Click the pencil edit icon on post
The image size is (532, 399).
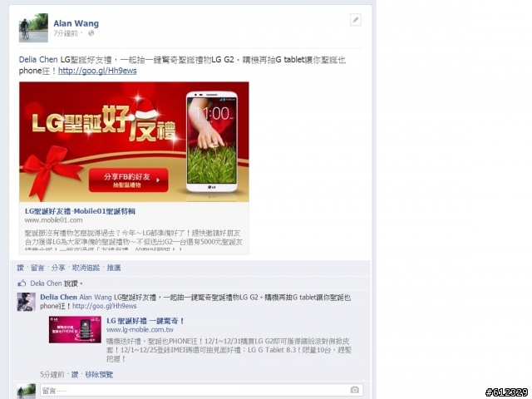point(355,20)
